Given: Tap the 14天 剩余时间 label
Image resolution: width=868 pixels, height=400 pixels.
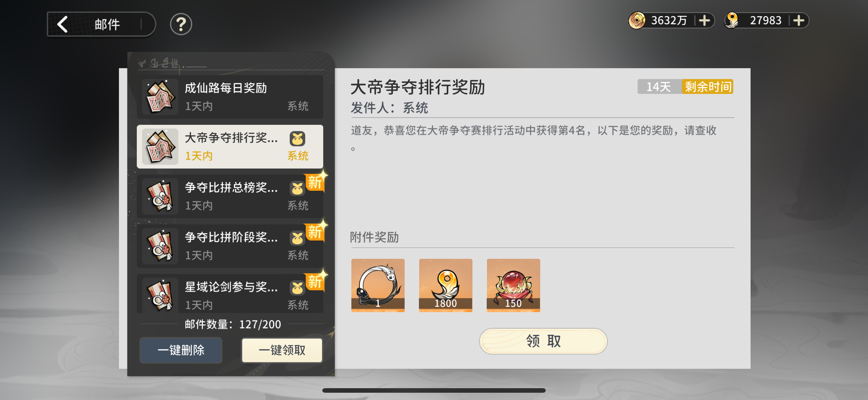Looking at the screenshot, I should [685, 87].
